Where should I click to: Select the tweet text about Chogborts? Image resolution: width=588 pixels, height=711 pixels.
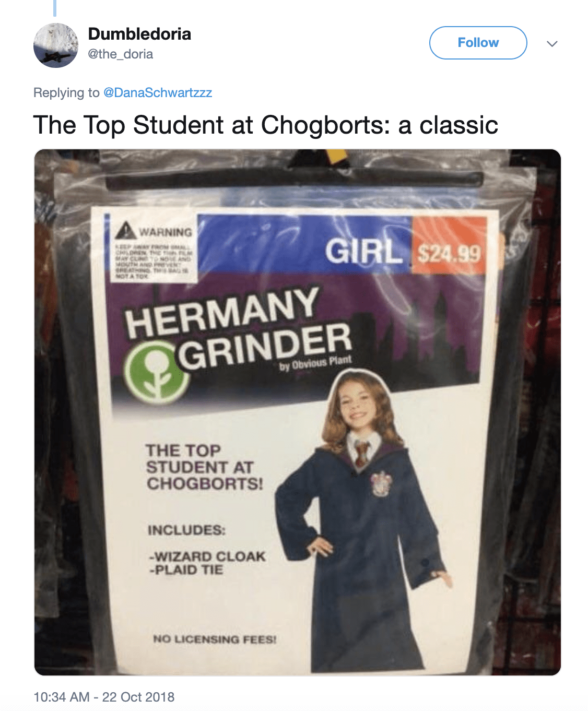point(266,125)
